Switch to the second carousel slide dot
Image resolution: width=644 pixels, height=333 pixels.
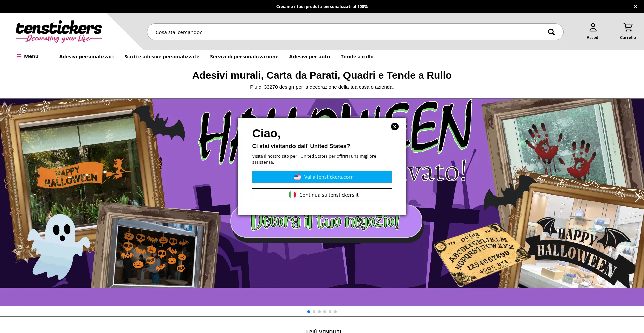[314, 312]
